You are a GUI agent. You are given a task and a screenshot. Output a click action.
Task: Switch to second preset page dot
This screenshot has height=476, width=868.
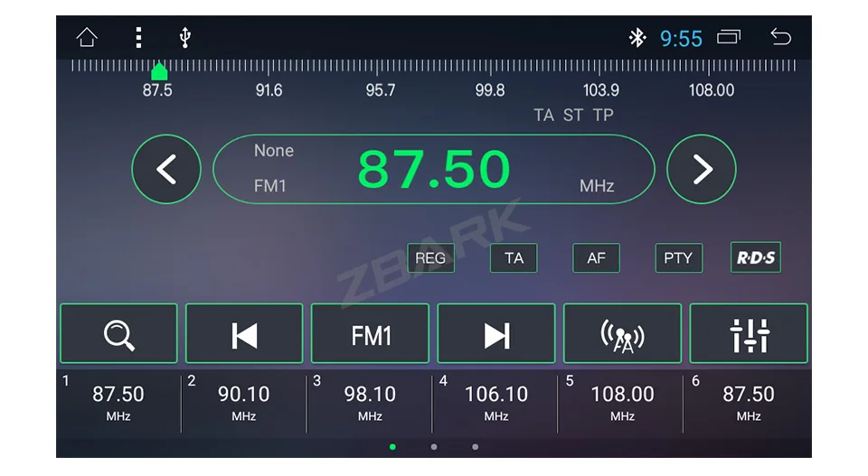434,447
